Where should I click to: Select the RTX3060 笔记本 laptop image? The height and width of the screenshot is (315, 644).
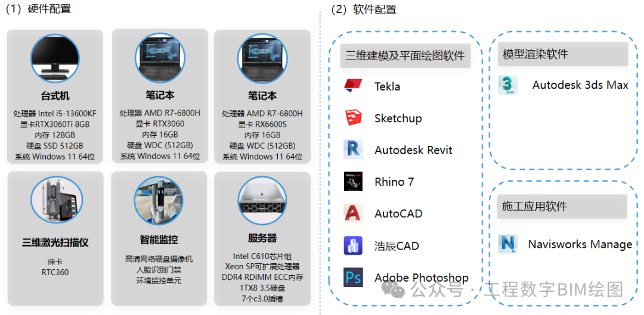(x=160, y=58)
